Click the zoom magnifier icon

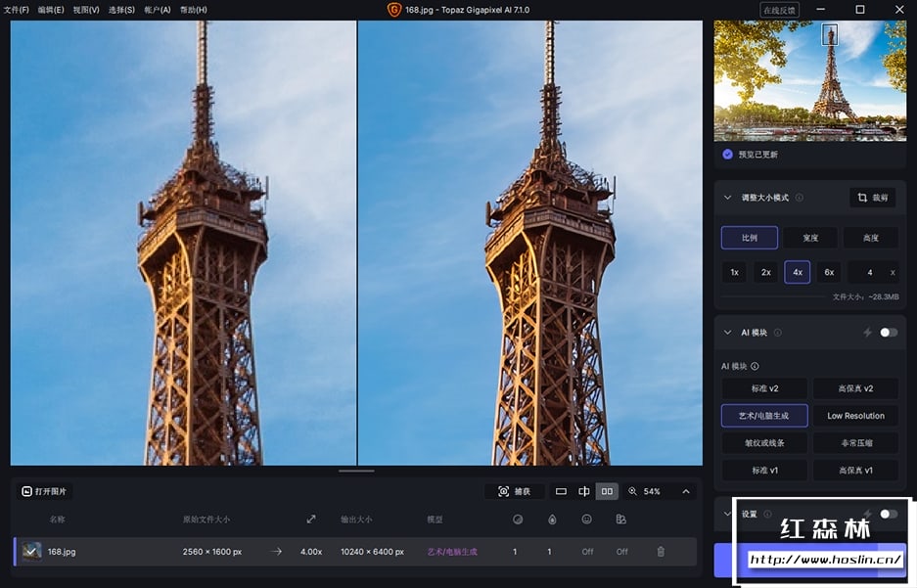(x=633, y=491)
